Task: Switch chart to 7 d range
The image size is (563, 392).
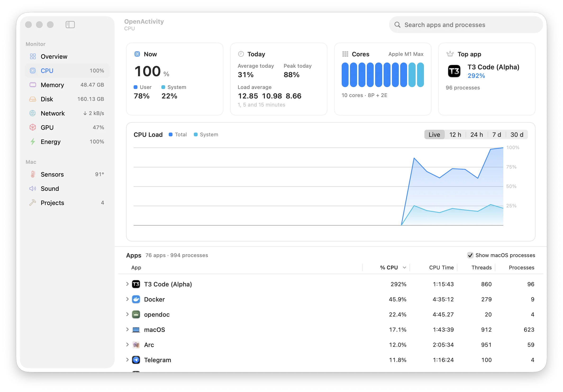Action: click(x=497, y=135)
